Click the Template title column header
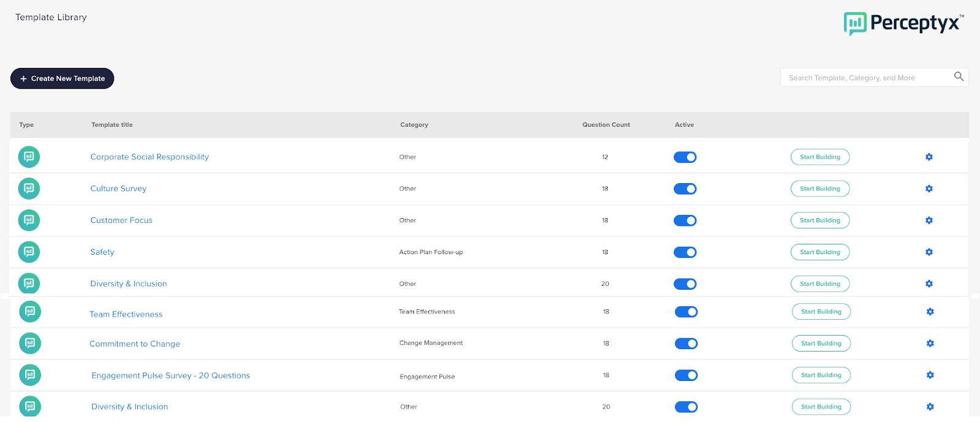The width and height of the screenshot is (980, 422). click(112, 125)
